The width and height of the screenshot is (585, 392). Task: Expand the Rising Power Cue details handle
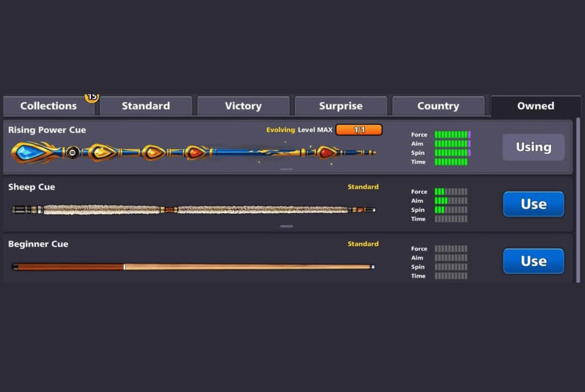click(286, 169)
